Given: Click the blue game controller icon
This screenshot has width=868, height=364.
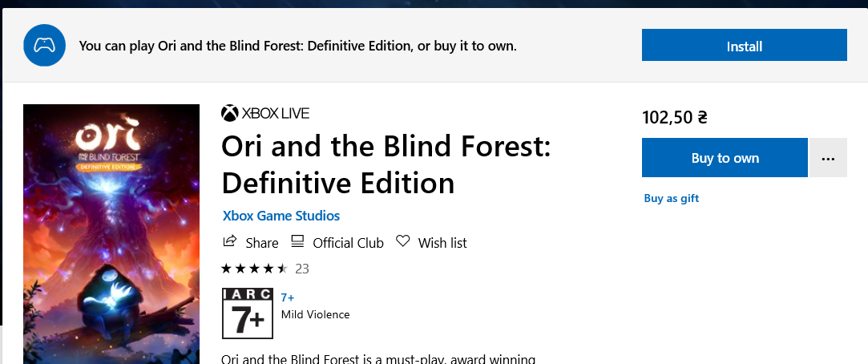Looking at the screenshot, I should coord(44,46).
